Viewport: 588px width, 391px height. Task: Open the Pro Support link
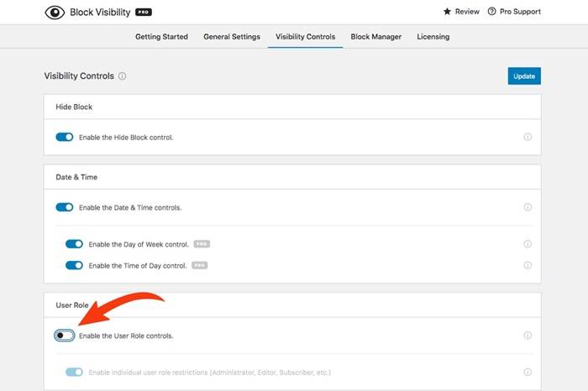click(514, 12)
